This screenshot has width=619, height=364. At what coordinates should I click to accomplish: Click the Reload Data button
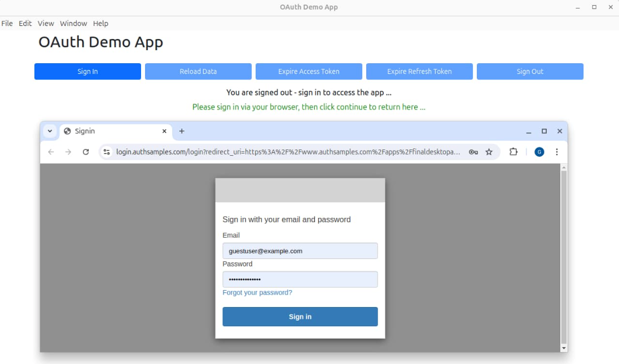pos(198,72)
